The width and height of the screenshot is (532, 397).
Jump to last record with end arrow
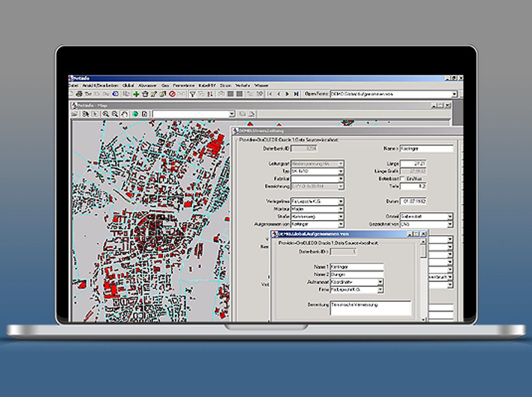click(296, 94)
